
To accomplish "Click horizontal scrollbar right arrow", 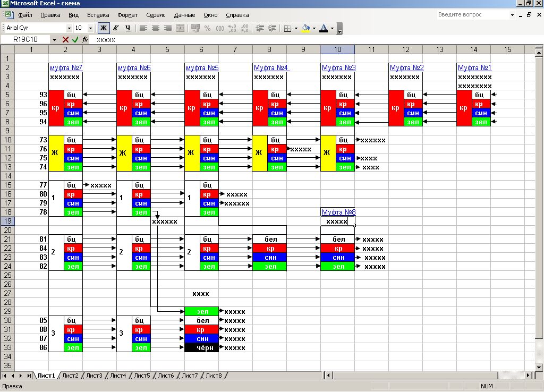I will 528,376.
